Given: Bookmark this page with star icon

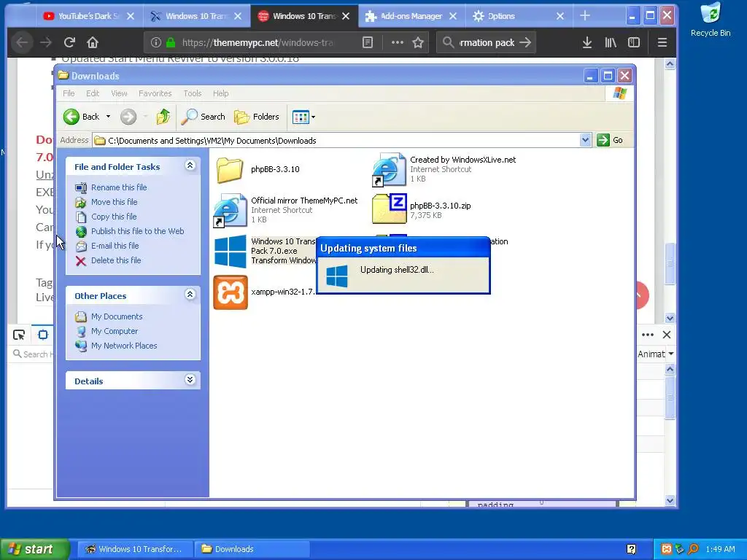Looking at the screenshot, I should [x=418, y=42].
